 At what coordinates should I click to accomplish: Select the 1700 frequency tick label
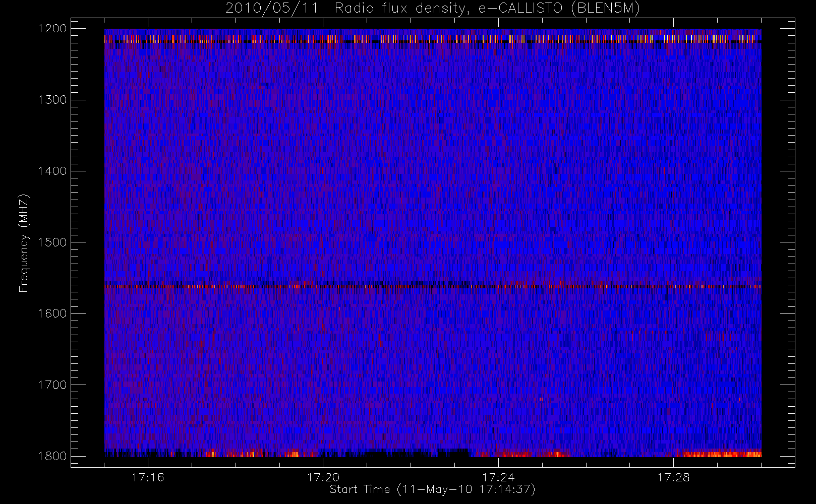click(x=53, y=385)
